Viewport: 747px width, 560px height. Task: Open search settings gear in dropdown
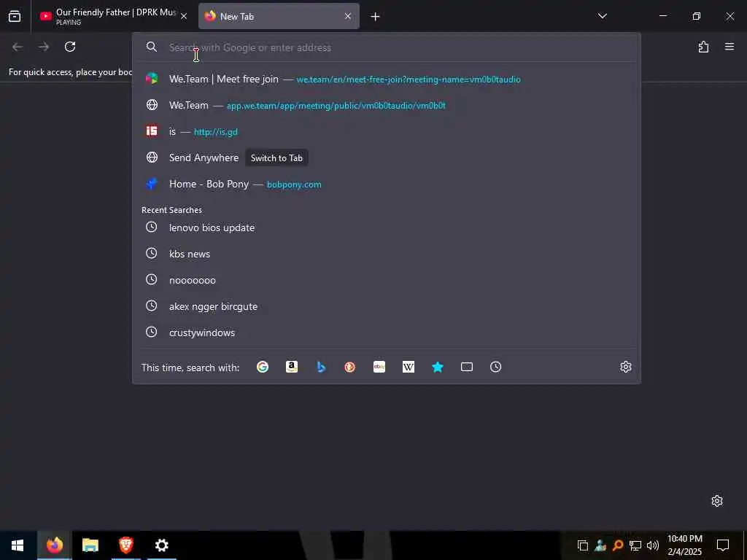pyautogui.click(x=625, y=367)
